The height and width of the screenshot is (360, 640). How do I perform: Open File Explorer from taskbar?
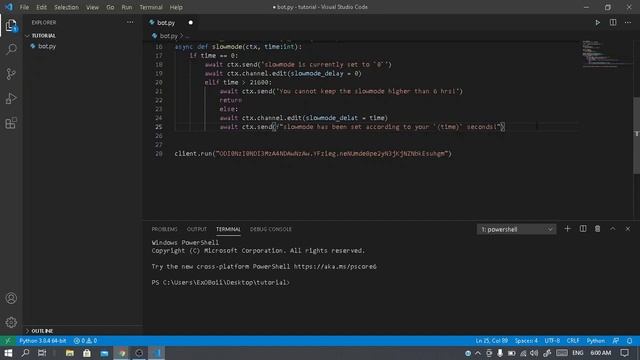click(x=70, y=353)
